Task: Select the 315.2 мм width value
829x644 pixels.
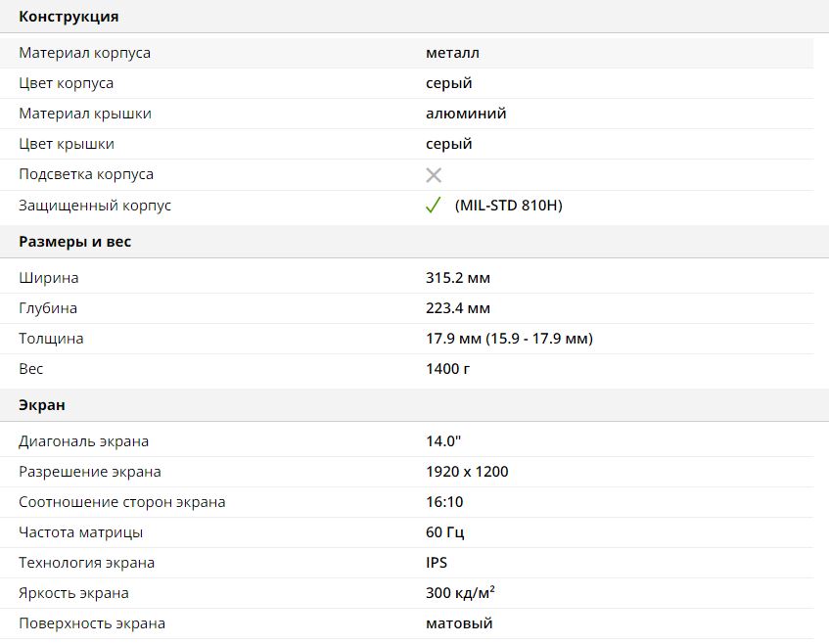Action: coord(458,278)
